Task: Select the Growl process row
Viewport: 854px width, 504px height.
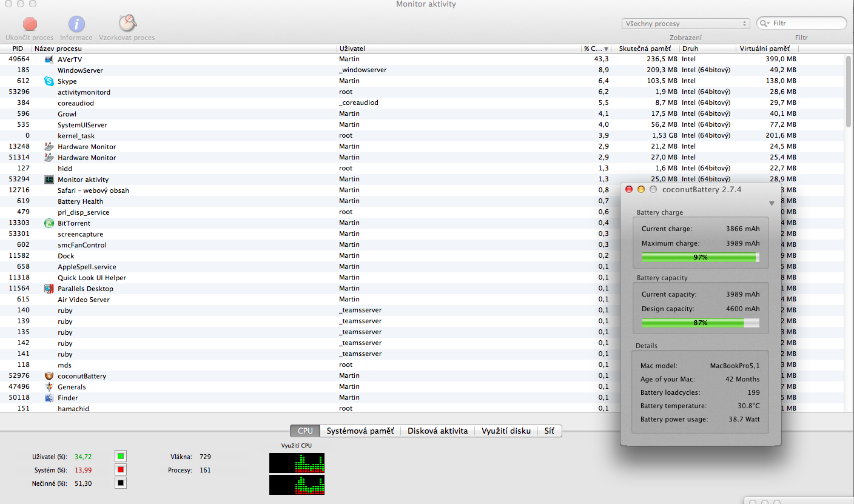Action: click(x=422, y=114)
